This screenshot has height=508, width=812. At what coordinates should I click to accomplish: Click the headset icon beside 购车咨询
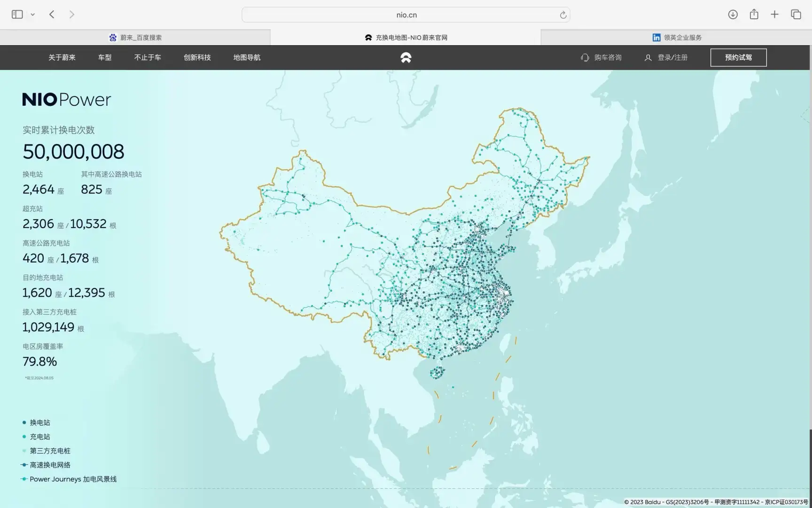pos(585,57)
